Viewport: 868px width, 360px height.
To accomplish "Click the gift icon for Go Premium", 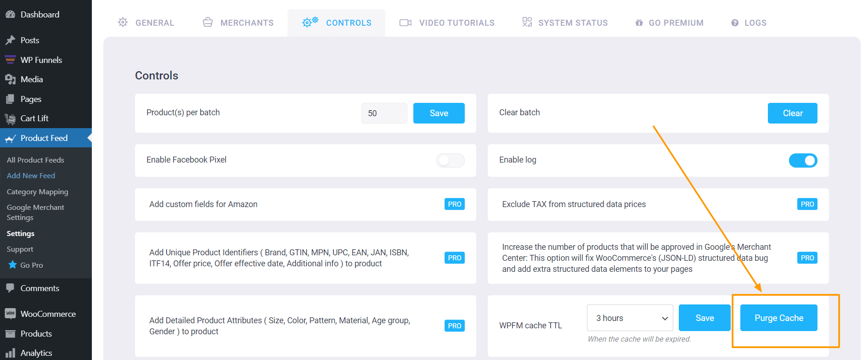I will (x=639, y=23).
